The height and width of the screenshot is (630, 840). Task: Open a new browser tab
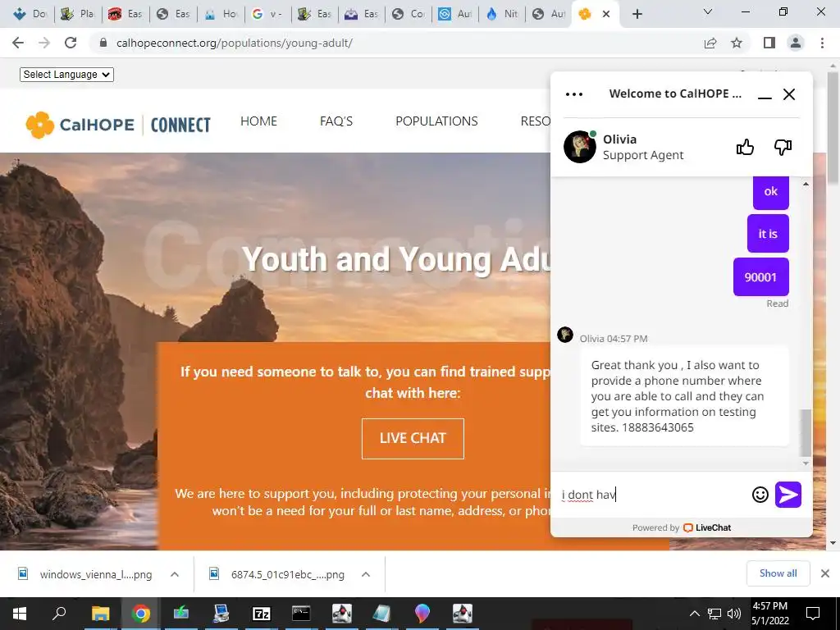pyautogui.click(x=637, y=14)
